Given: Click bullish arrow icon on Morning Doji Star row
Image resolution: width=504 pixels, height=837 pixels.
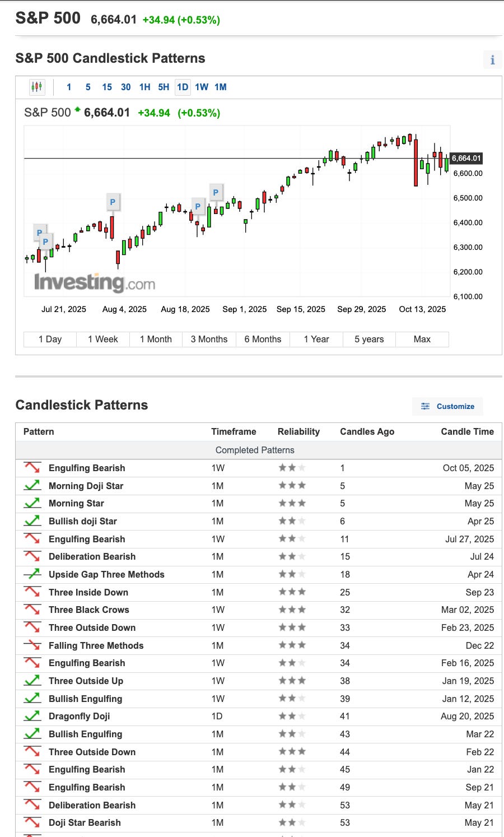Looking at the screenshot, I should point(32,486).
